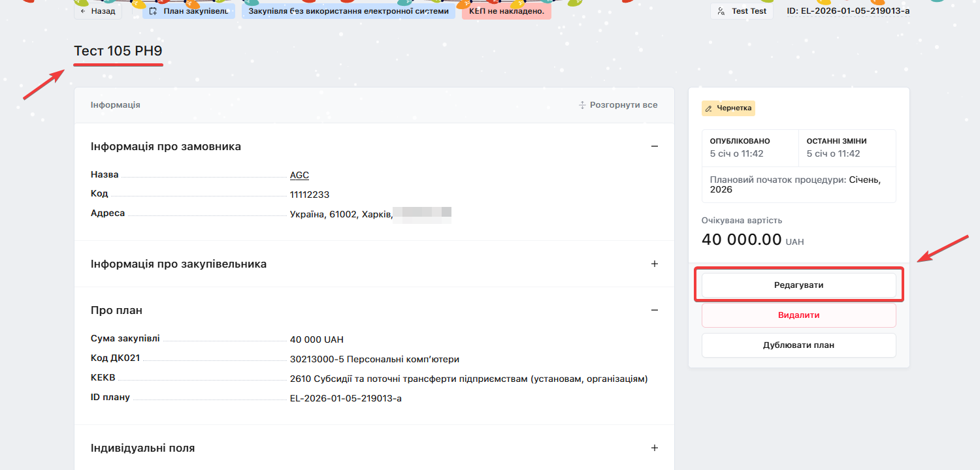This screenshot has width=980, height=470.
Task: Click the plan ID in the header
Action: [848, 11]
